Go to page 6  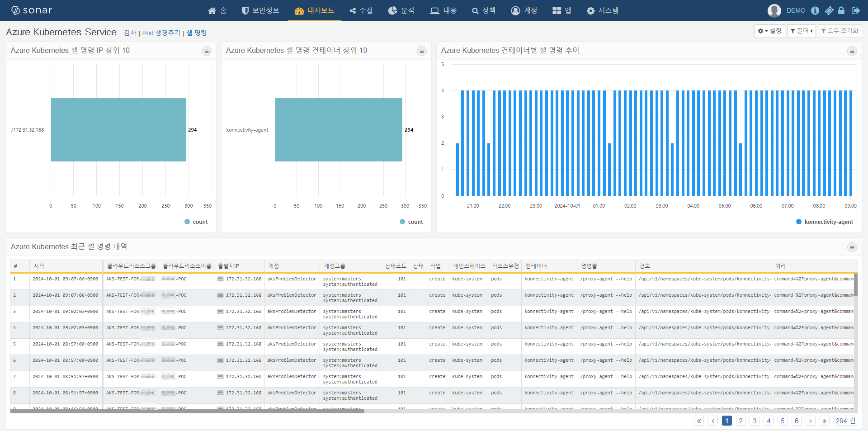[x=797, y=421]
